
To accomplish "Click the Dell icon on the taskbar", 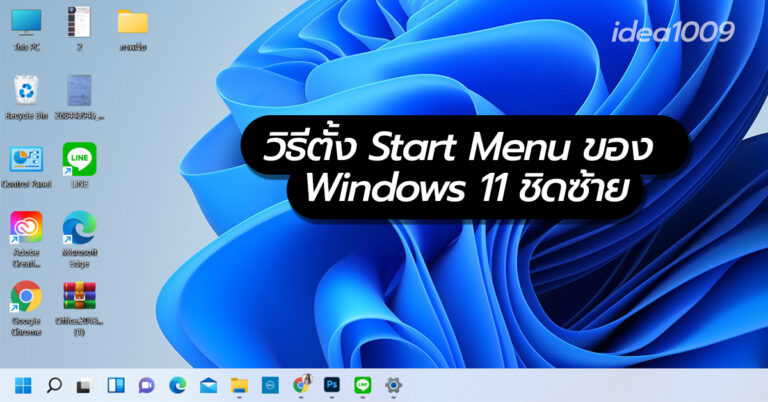I will (x=270, y=384).
